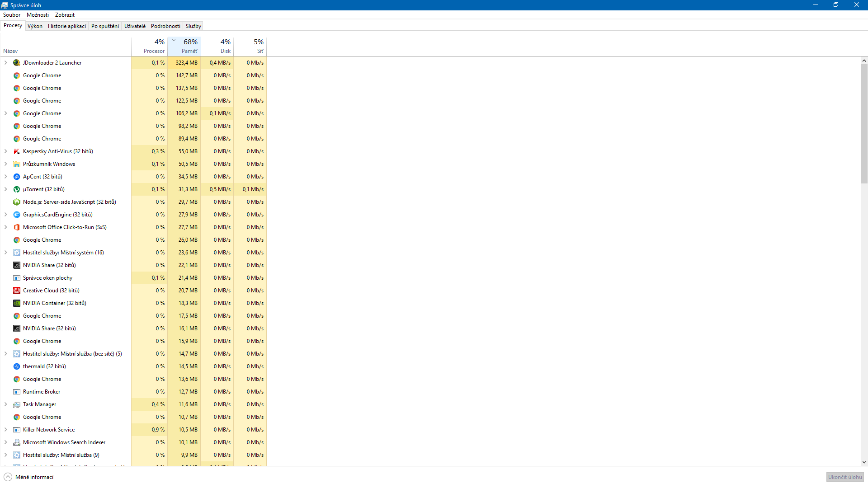This screenshot has height=488, width=868.
Task: Expand the Google Chrome 106,2 MB process
Action: click(x=6, y=113)
